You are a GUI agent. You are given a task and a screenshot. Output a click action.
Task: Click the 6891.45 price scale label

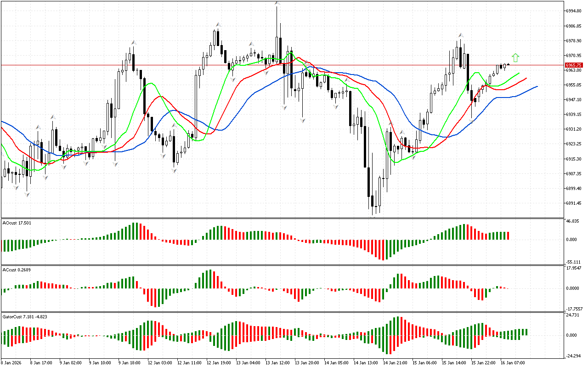574,203
